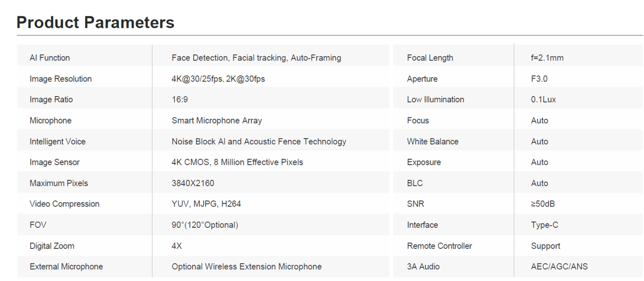Click the Intelligent Voice label
Screen dimensions: 644x281
[58, 142]
